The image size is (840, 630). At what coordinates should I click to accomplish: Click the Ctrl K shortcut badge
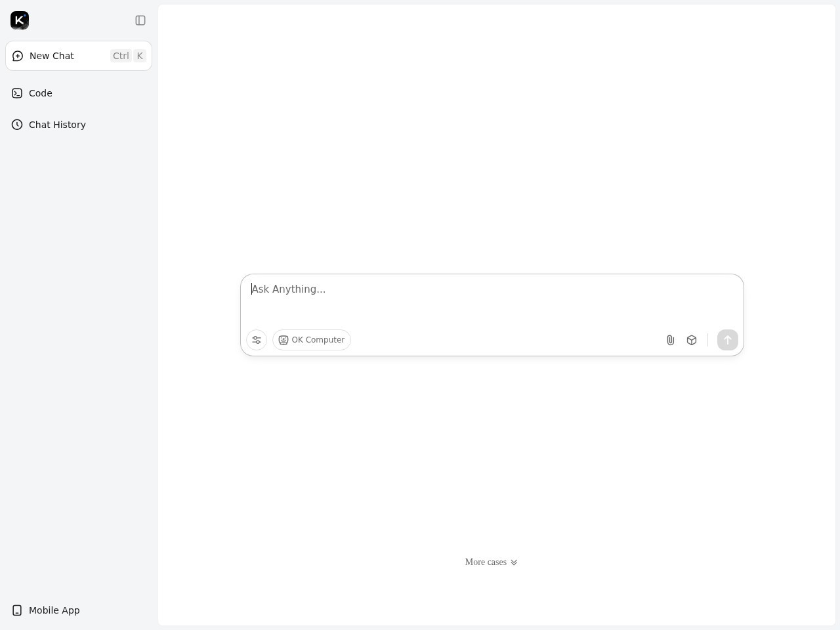(128, 56)
